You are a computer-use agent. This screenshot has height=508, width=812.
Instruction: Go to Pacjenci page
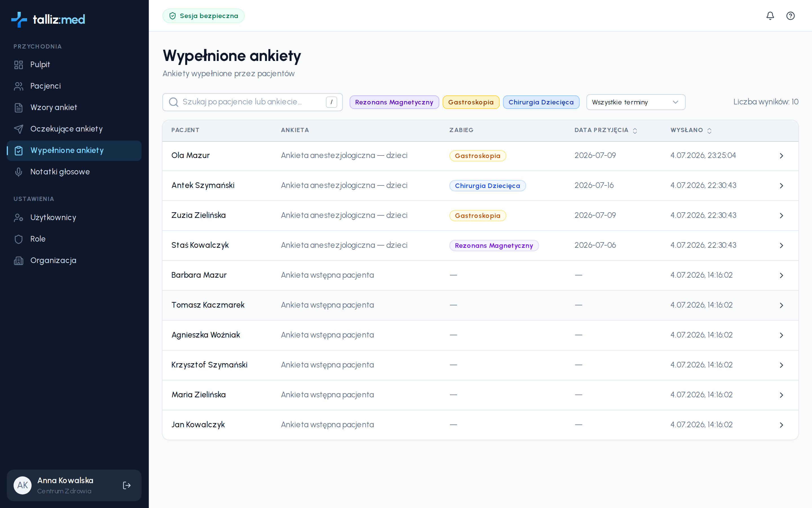pyautogui.click(x=74, y=86)
